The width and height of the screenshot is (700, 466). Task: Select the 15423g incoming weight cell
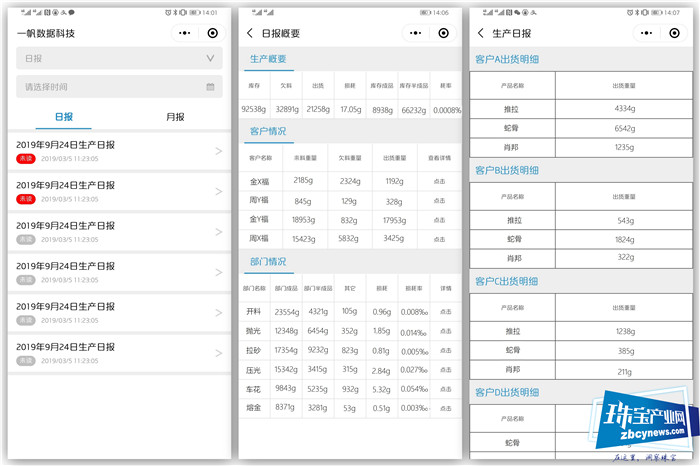304,239
